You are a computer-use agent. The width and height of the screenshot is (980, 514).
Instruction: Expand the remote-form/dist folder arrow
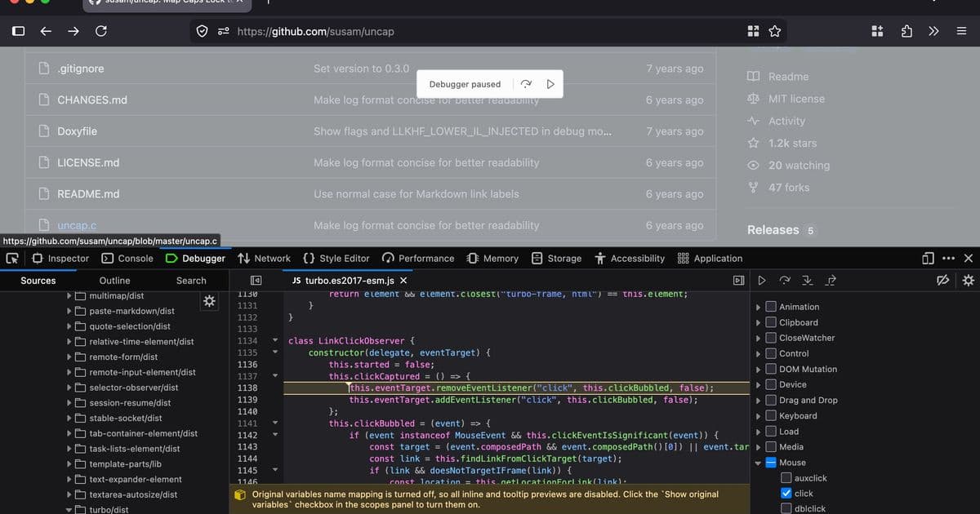pyautogui.click(x=69, y=357)
